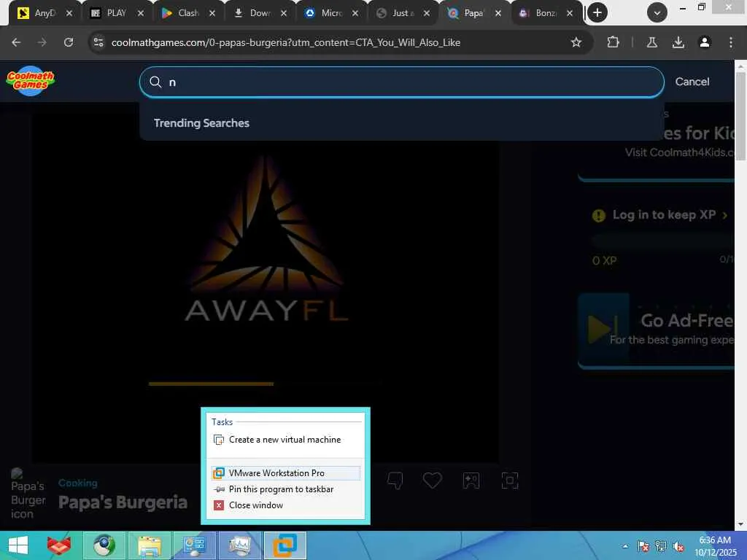This screenshot has height=560, width=747.
Task: Open the Chrome taskbar icon
Action: tap(104, 545)
